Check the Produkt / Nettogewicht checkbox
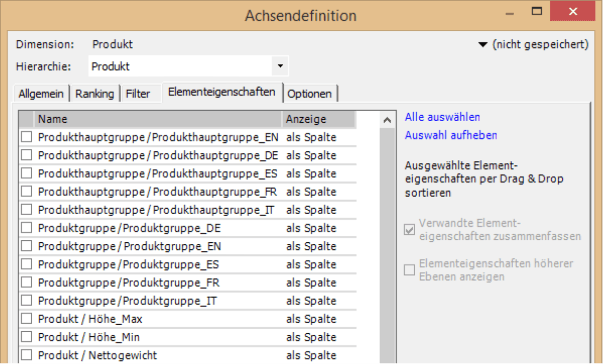 pos(26,355)
